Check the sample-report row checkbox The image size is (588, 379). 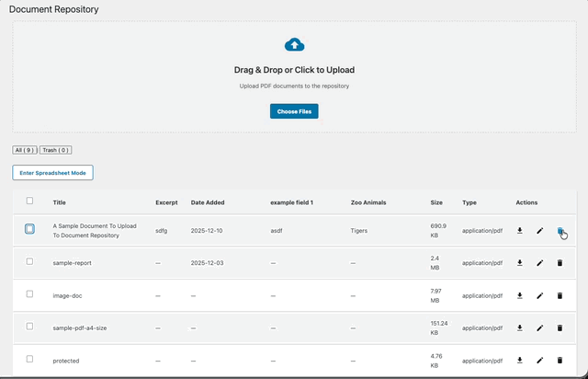click(x=30, y=262)
